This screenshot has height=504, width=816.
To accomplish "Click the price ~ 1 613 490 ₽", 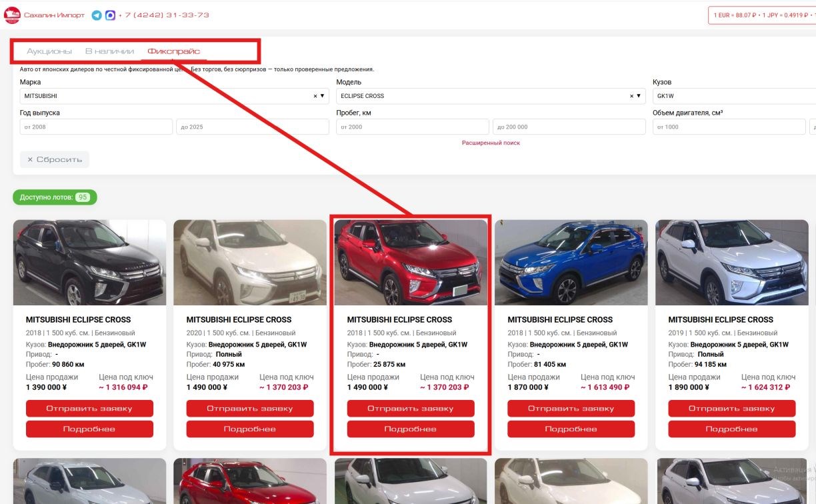I will pos(605,387).
